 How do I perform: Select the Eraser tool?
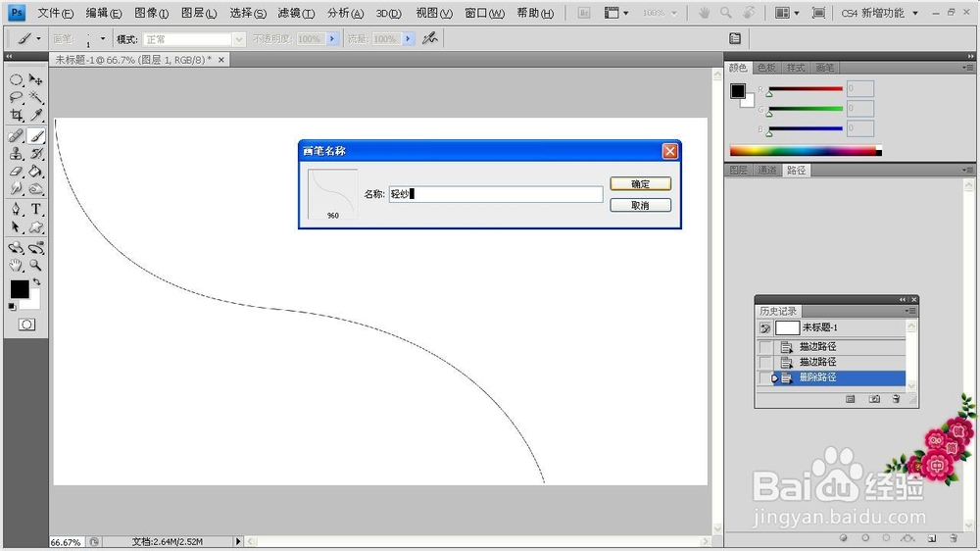click(x=17, y=171)
